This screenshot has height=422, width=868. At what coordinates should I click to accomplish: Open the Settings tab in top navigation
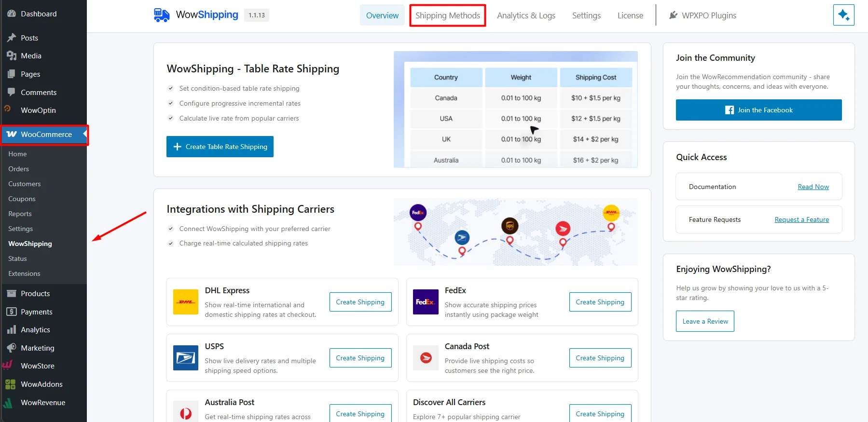point(586,15)
